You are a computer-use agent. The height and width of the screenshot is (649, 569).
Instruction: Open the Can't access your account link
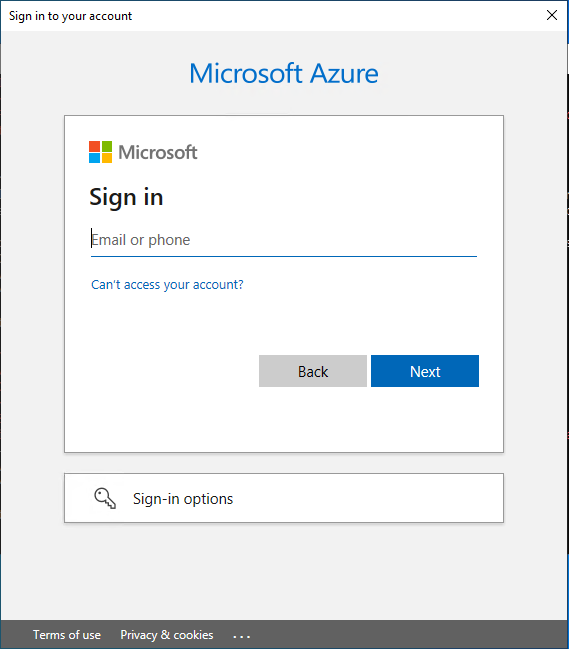(x=167, y=285)
